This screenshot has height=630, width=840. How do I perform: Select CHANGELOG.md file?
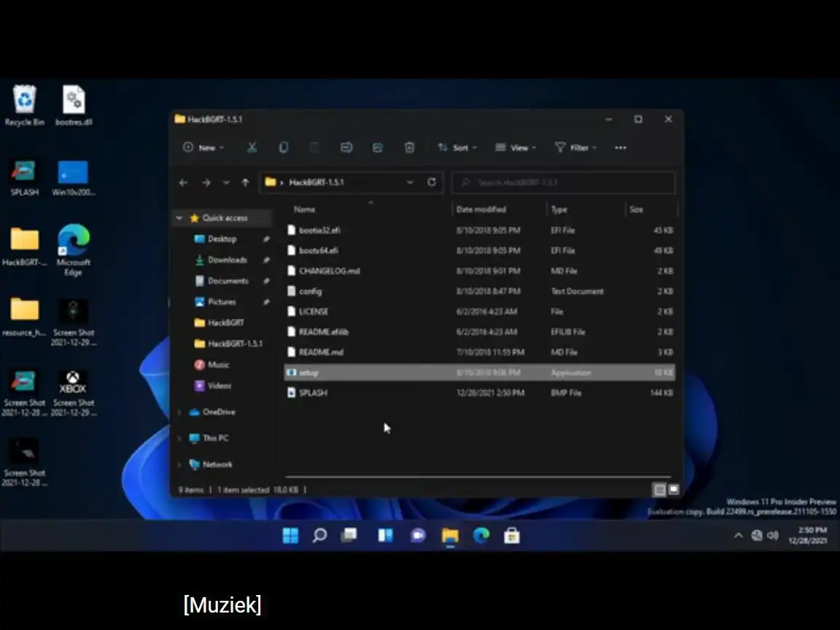tap(480, 271)
